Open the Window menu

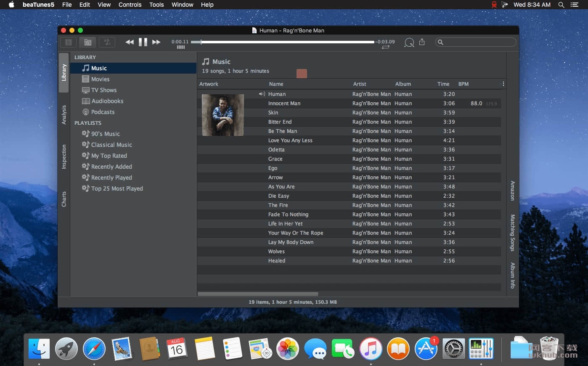(183, 5)
